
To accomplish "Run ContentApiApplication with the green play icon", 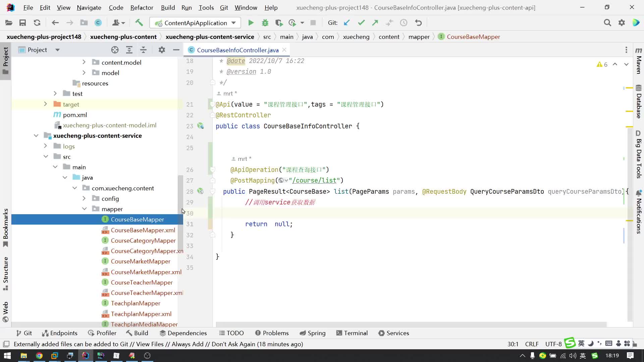I will coord(251,23).
